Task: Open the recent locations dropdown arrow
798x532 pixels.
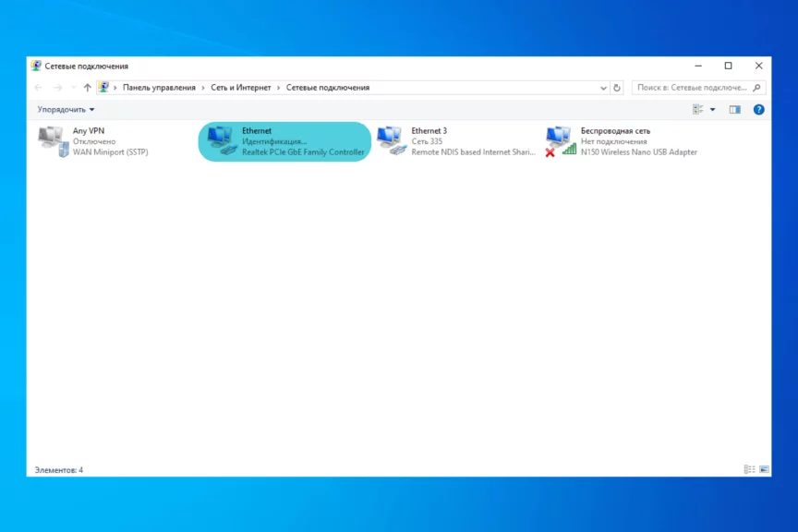Action: pos(74,88)
